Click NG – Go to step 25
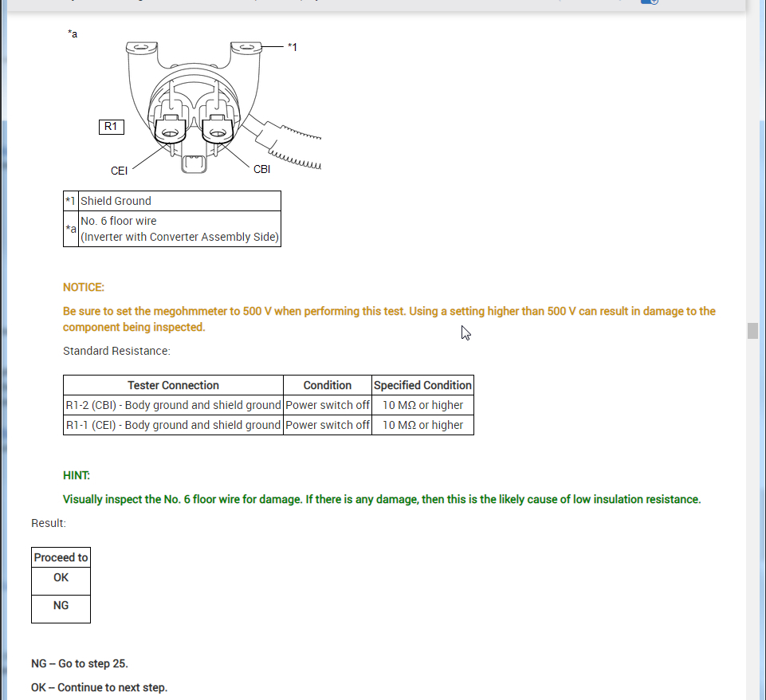Screen dimensions: 766x700 pos(80,663)
